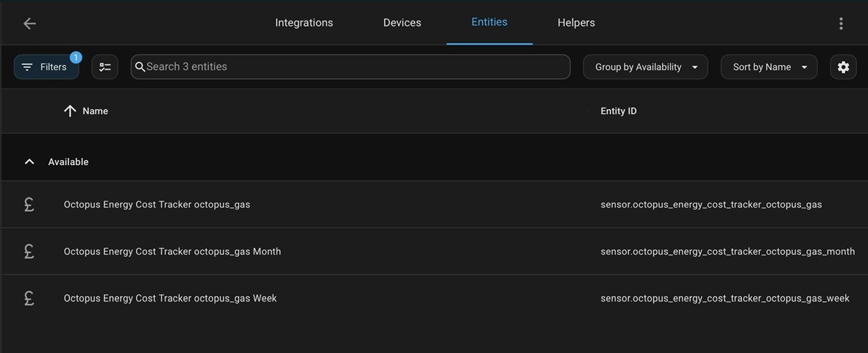868x353 pixels.
Task: Open the Filters panel
Action: pyautogui.click(x=46, y=67)
